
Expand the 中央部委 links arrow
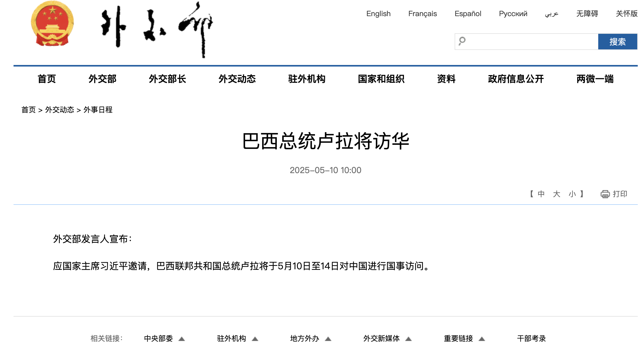pos(182,339)
